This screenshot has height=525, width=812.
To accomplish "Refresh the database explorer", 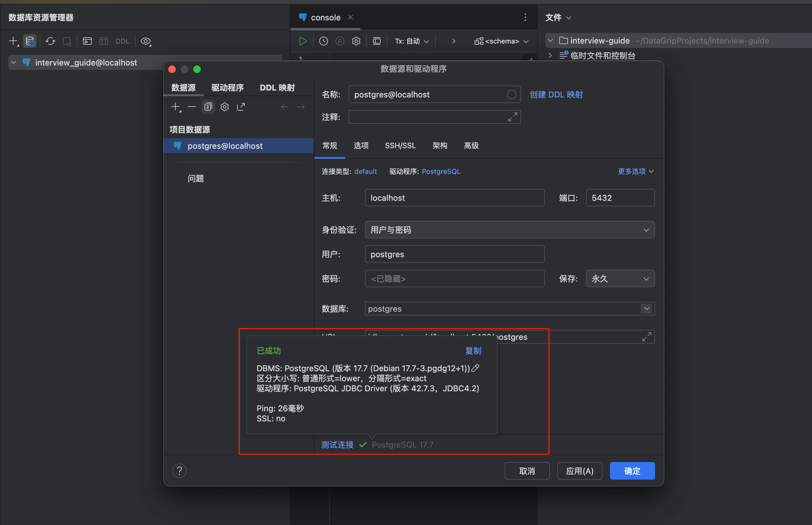I will point(50,41).
